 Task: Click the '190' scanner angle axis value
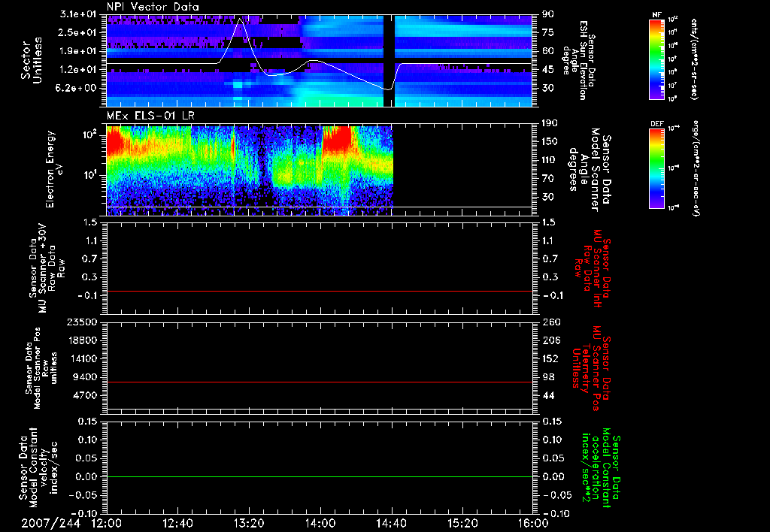550,122
